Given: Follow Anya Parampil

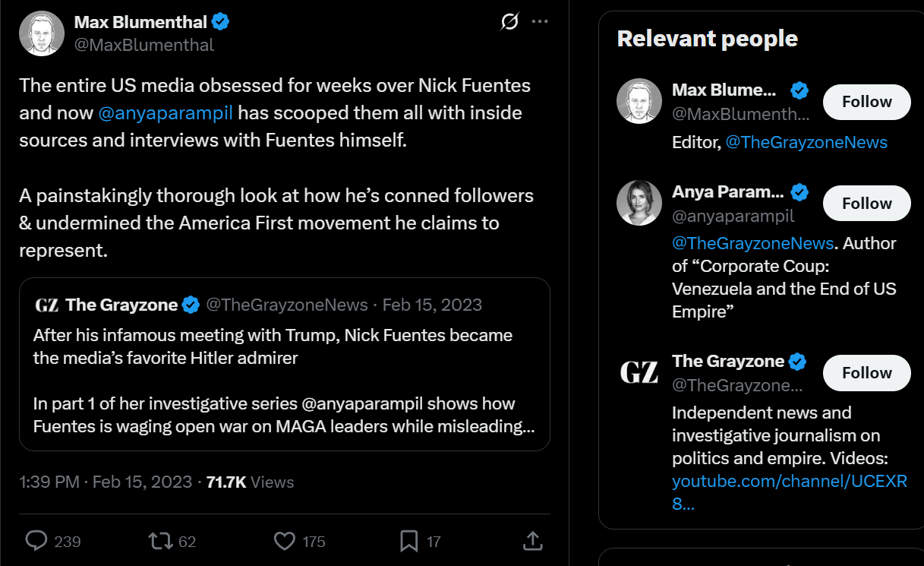Looking at the screenshot, I should (866, 204).
